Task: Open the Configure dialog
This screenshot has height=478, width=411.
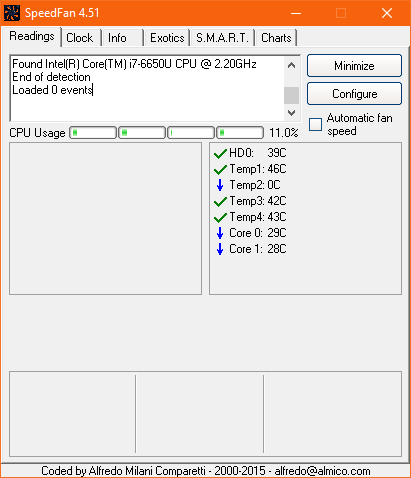Action: 354,94
